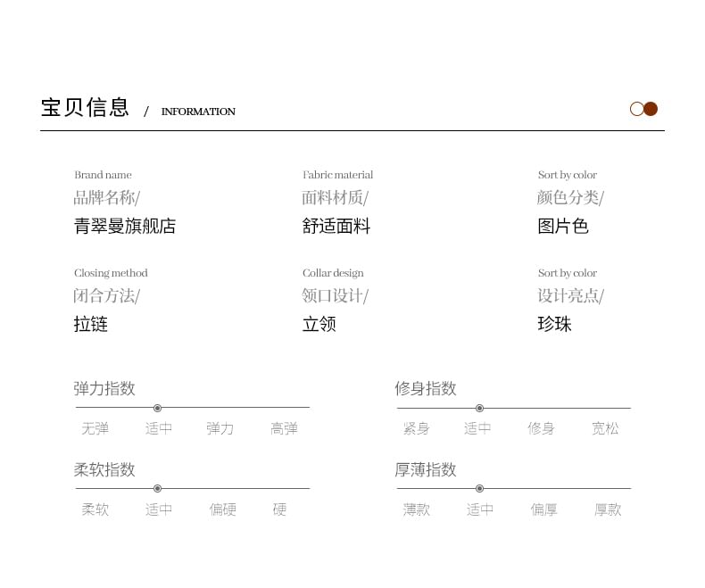Select 偏硬 on the softness scale
705x588 pixels.
[223, 509]
